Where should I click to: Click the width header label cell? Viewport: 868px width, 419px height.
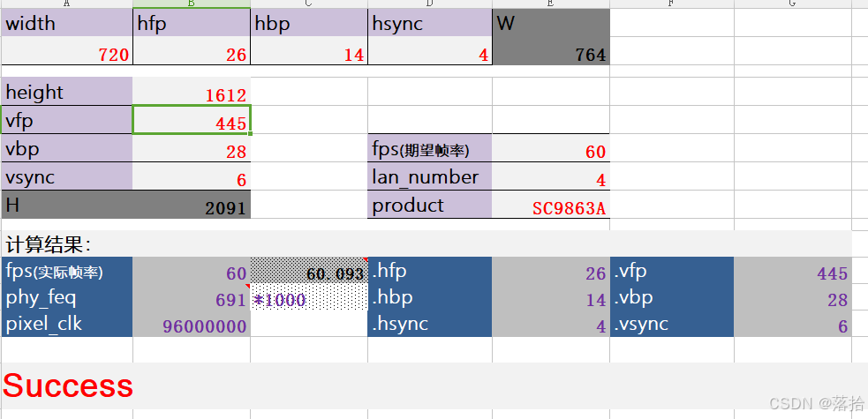point(66,23)
